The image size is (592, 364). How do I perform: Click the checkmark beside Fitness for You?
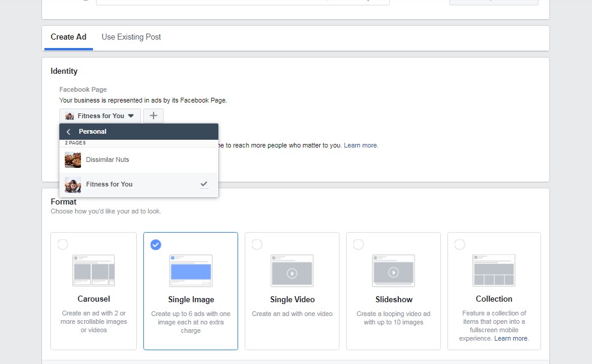204,184
